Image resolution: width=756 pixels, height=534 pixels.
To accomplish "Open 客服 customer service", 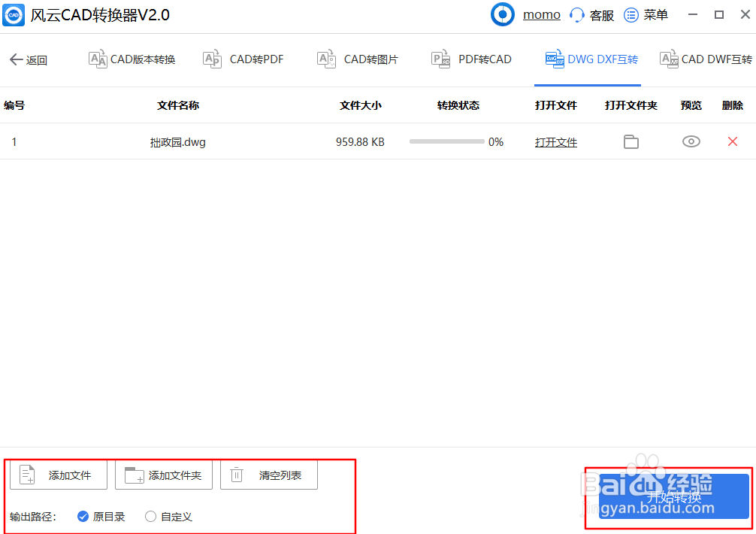I will coord(591,14).
